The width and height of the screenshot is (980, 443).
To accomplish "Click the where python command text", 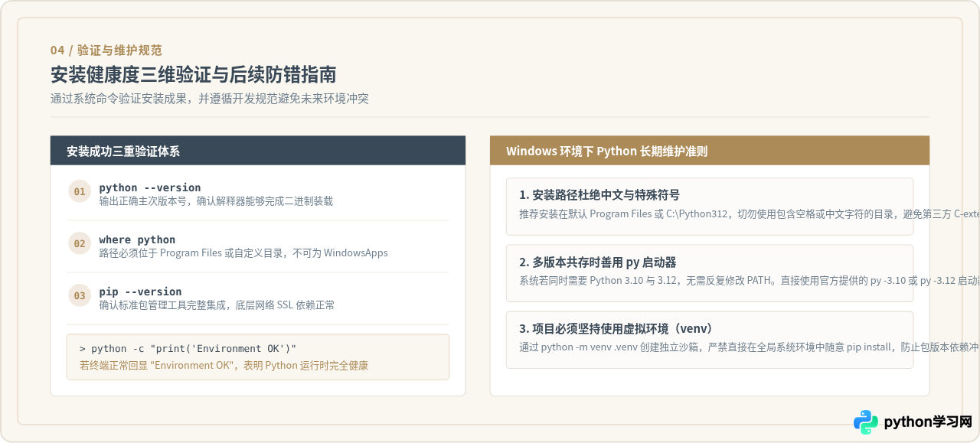I will 137,239.
